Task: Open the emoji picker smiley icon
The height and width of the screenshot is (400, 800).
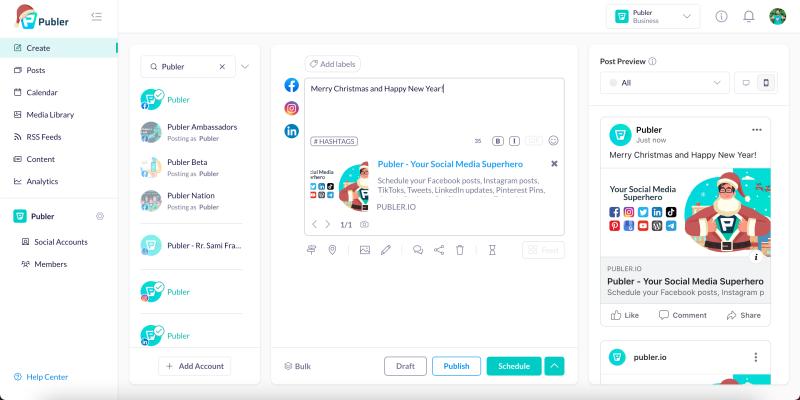Action: click(x=553, y=140)
